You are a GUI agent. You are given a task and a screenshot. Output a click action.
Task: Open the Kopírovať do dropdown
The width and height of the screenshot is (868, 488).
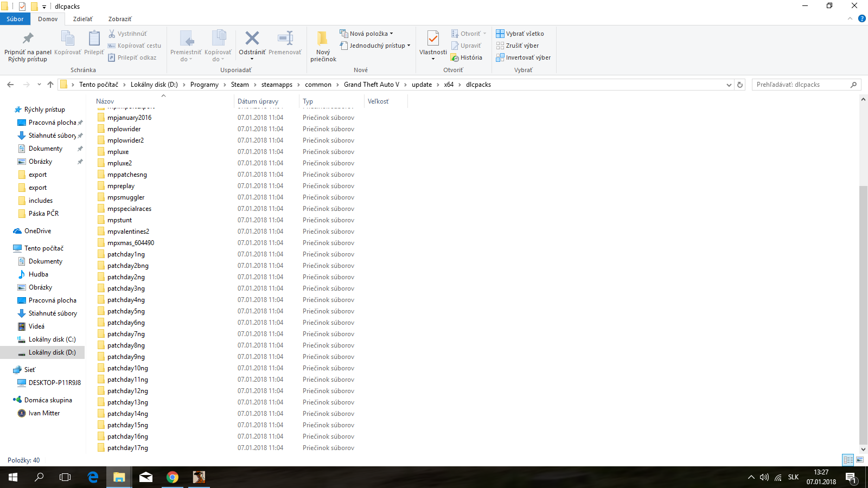(218, 46)
